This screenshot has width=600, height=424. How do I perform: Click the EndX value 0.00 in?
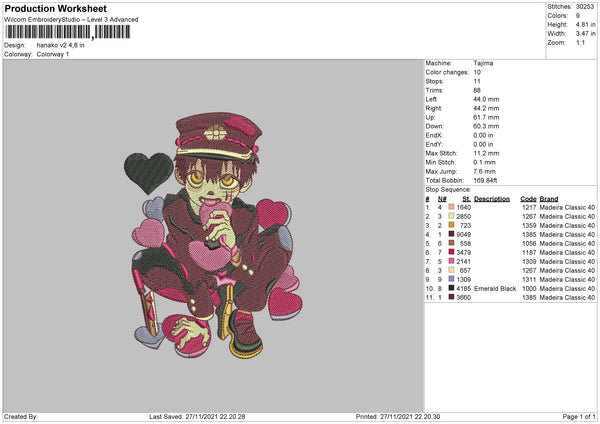pyautogui.click(x=483, y=135)
